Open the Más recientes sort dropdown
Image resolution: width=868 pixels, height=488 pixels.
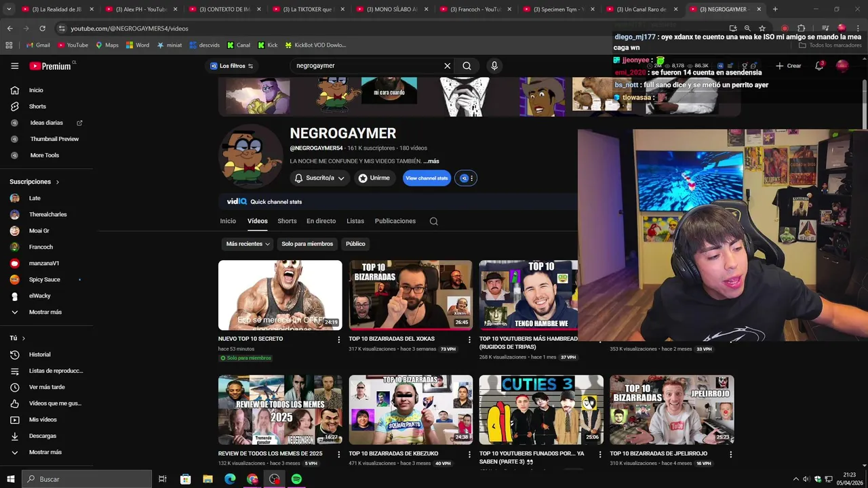(x=248, y=244)
